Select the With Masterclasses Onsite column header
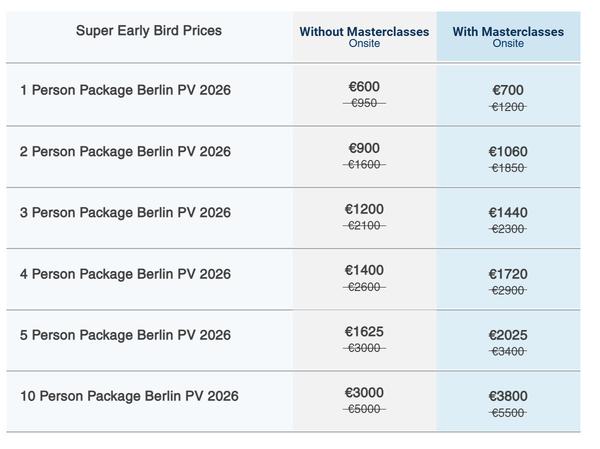 [508, 36]
